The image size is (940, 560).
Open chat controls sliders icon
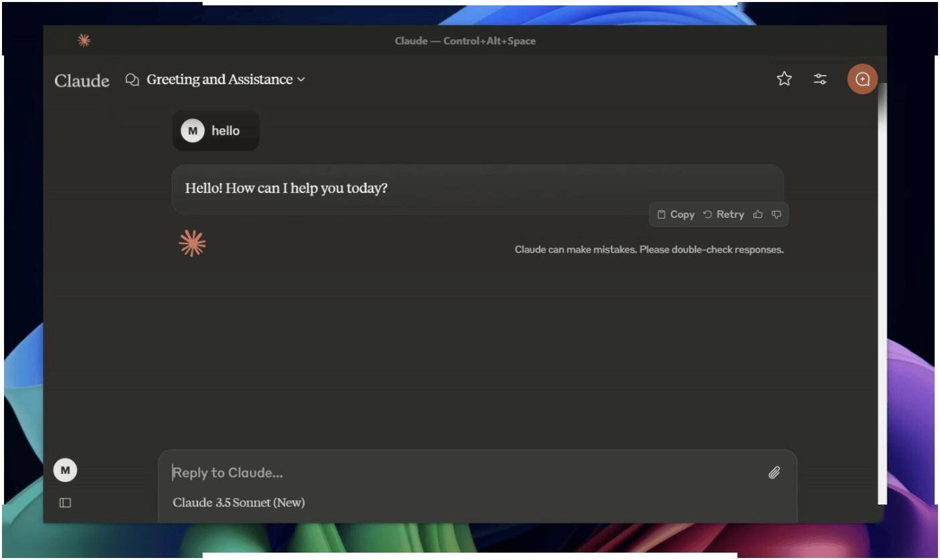820,79
